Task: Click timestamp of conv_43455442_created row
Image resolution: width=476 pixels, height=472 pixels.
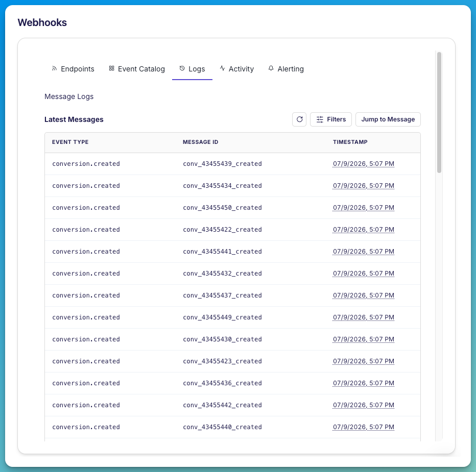Action: (x=363, y=405)
